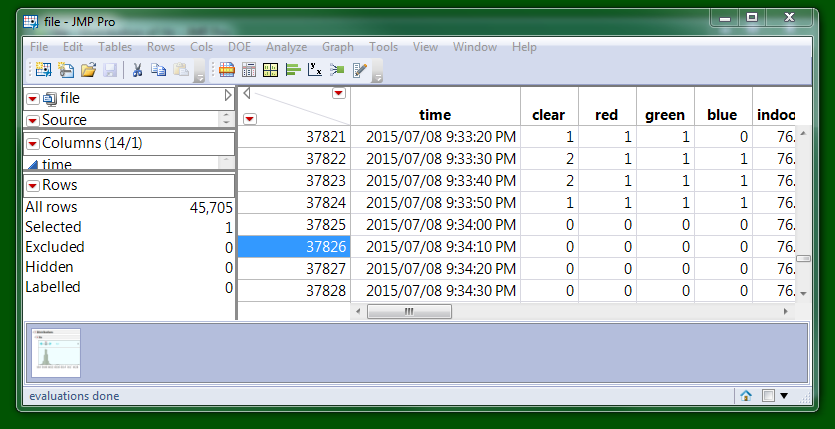Launch the Graph Builder grid icon
This screenshot has width=835, height=429.
pyautogui.click(x=271, y=70)
